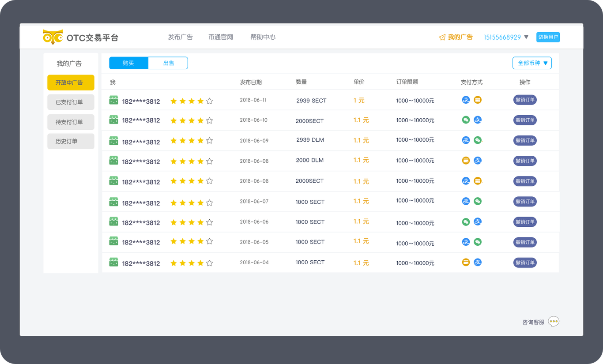
Task: Expand account menu 15155668929
Action: (x=506, y=37)
